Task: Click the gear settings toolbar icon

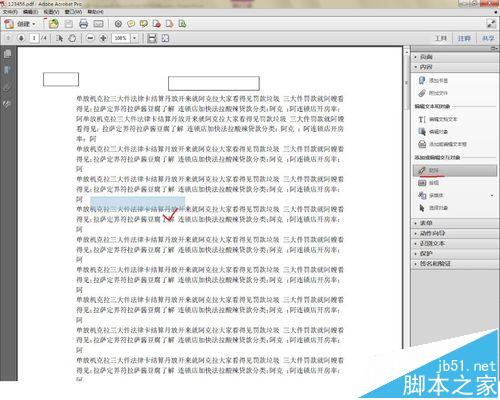Action: coord(118,24)
